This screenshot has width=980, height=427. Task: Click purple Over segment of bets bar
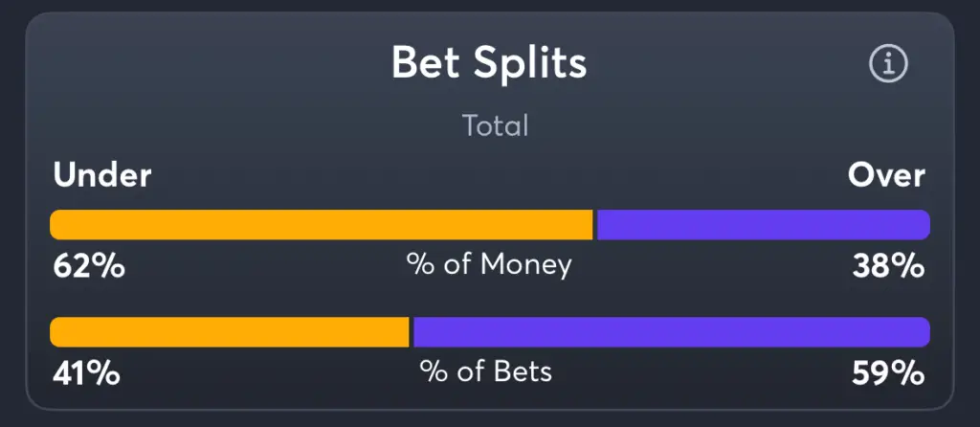672,332
